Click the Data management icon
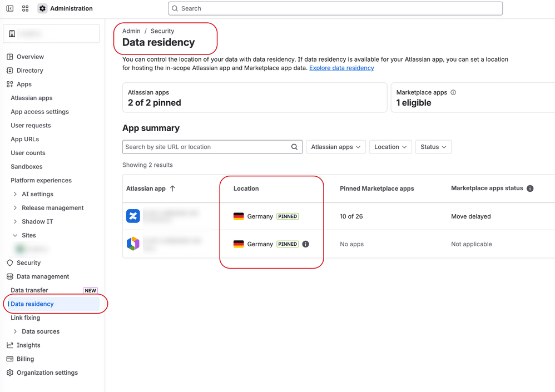Image resolution: width=555 pixels, height=392 pixels. tap(10, 277)
